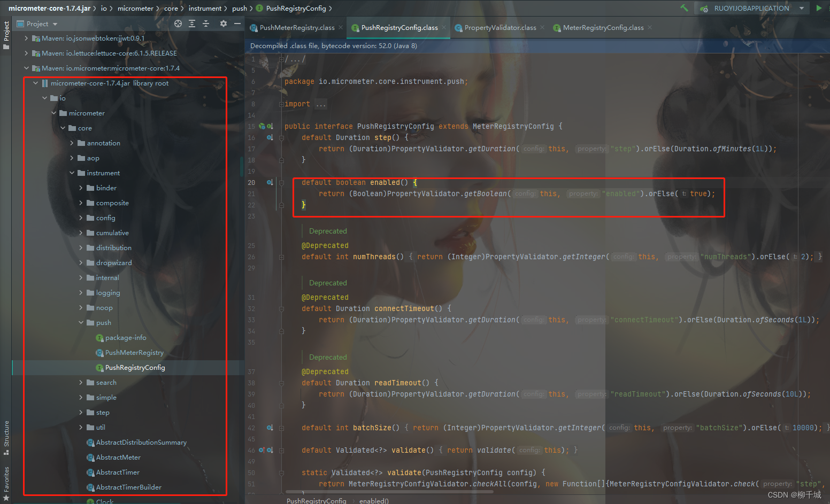
Task: Expand the binder package node
Action: 80,188
